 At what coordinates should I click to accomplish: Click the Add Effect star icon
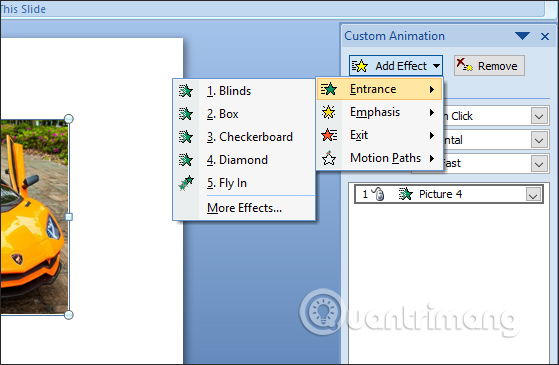click(x=360, y=66)
